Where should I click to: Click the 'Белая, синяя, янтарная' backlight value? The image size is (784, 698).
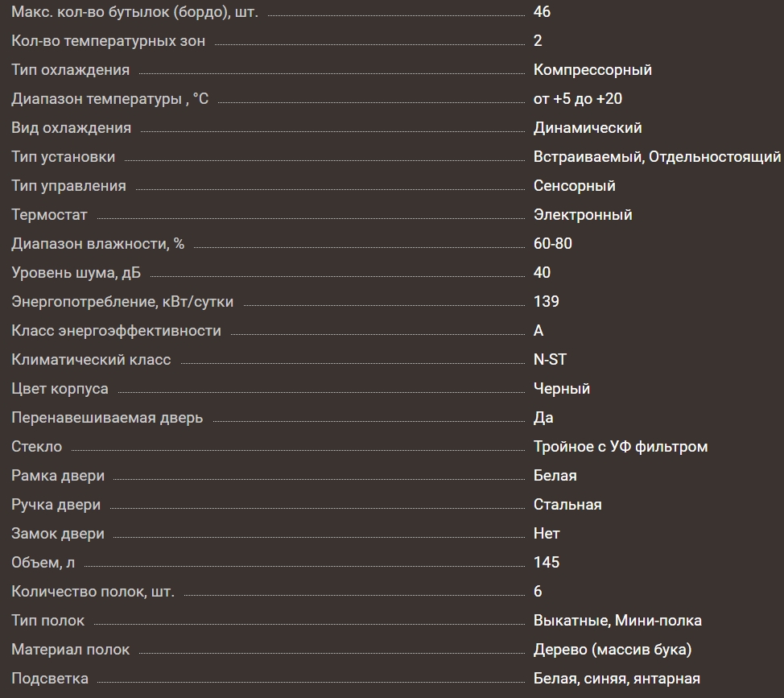[x=617, y=679]
